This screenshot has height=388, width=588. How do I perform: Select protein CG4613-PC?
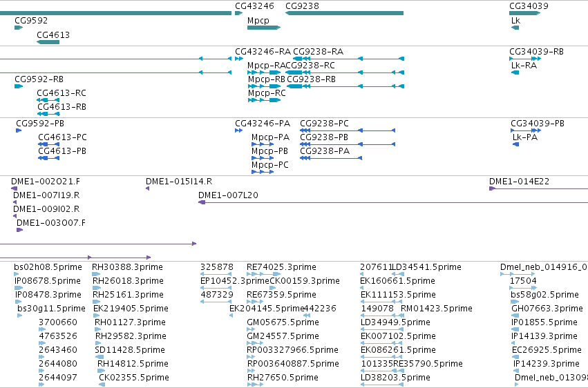point(62,137)
